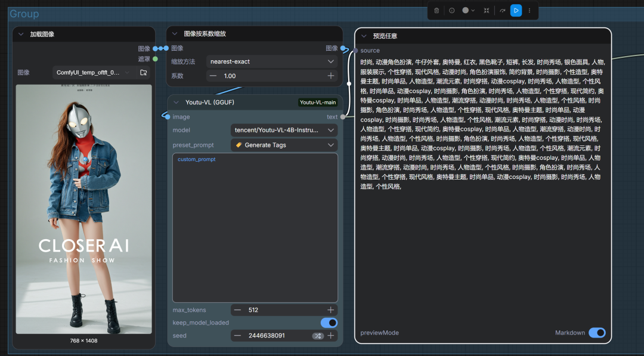The height and width of the screenshot is (356, 644).
Task: Open the nearest-exact scaling method dropdown
Action: (x=272, y=61)
